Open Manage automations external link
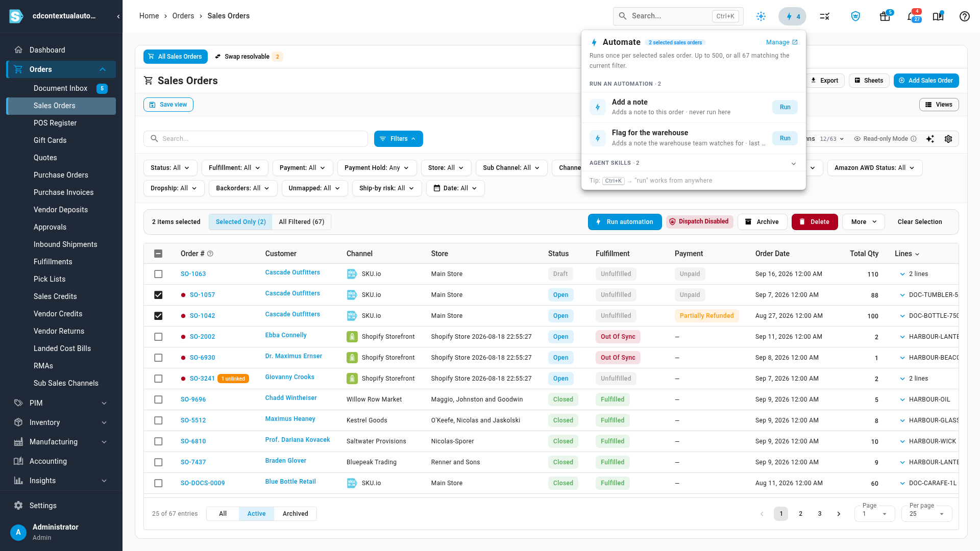 (x=782, y=42)
